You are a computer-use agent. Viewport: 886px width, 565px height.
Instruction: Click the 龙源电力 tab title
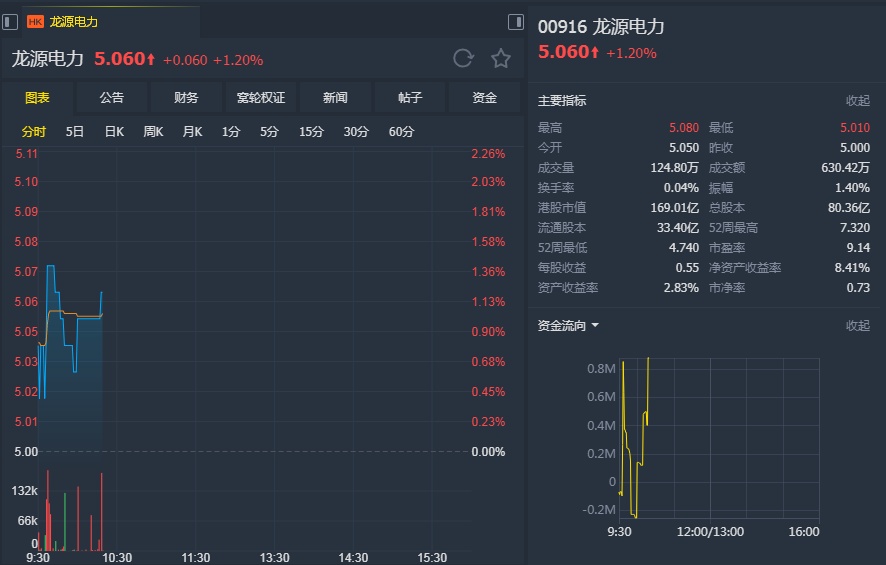(73, 22)
